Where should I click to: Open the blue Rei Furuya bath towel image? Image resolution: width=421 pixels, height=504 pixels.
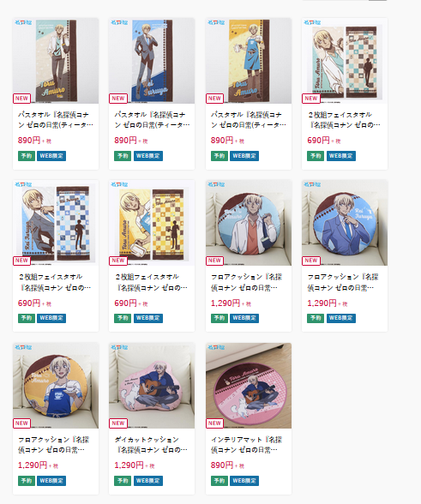[152, 61]
